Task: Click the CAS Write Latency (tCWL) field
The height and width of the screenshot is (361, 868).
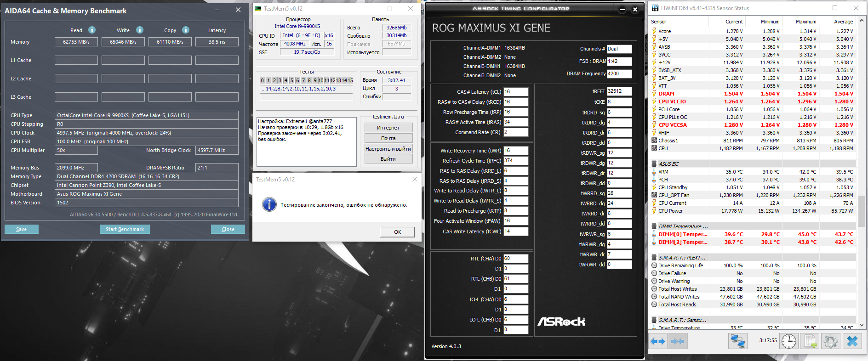Action: 516,231
